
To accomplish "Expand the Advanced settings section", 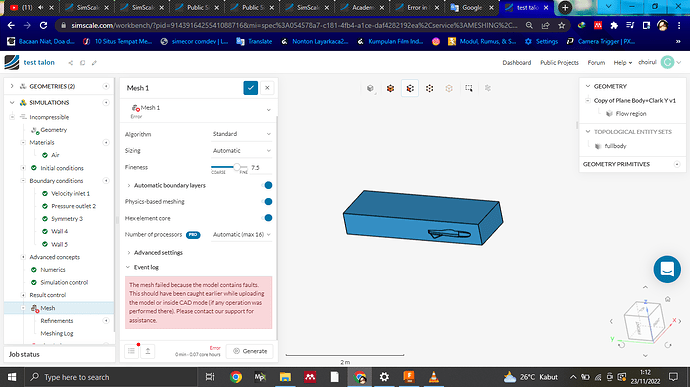I will point(154,253).
